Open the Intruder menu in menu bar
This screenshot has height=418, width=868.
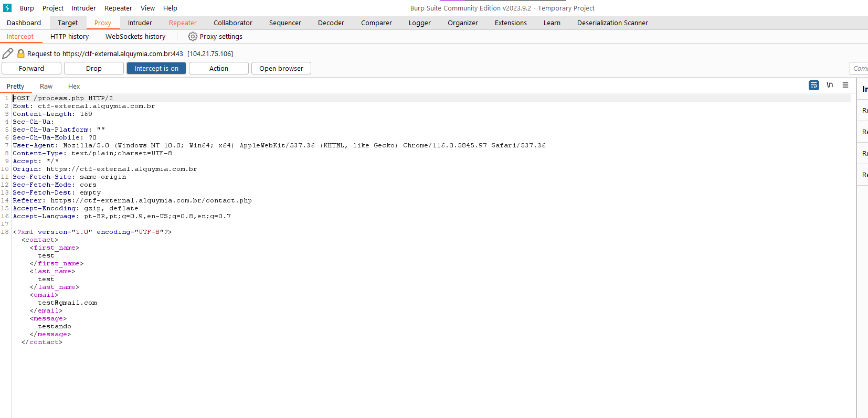84,8
